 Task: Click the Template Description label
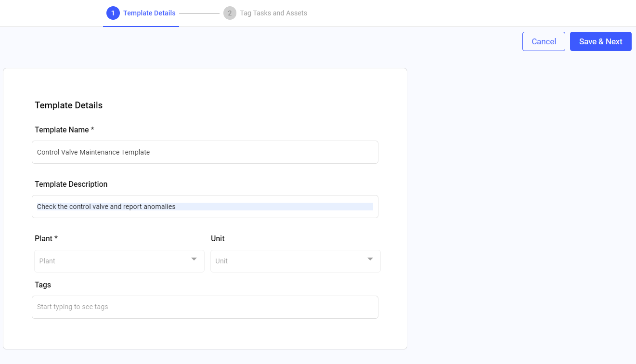[x=71, y=184]
